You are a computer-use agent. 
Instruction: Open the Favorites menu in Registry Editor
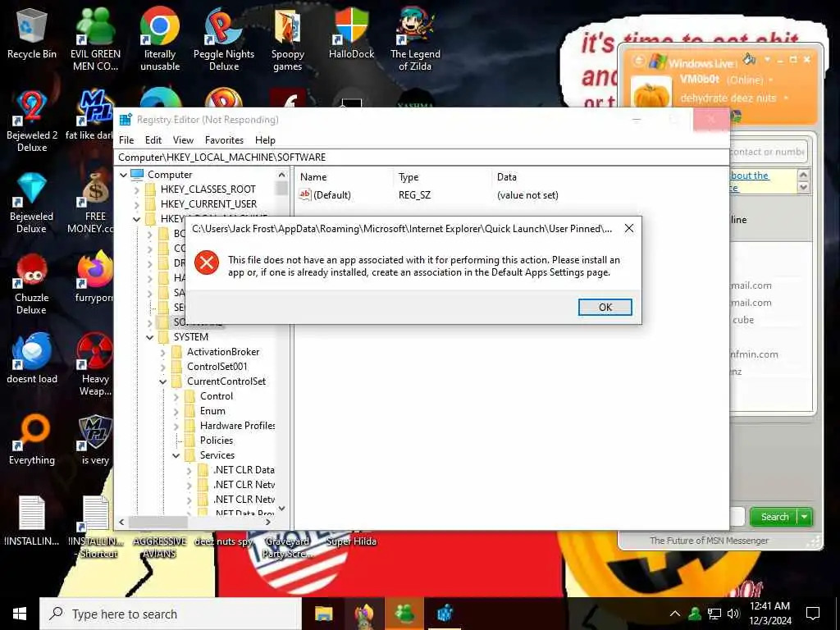tap(224, 140)
